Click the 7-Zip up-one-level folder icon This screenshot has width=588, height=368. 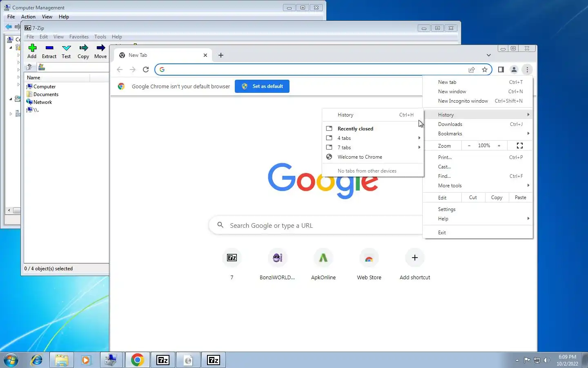[29, 67]
